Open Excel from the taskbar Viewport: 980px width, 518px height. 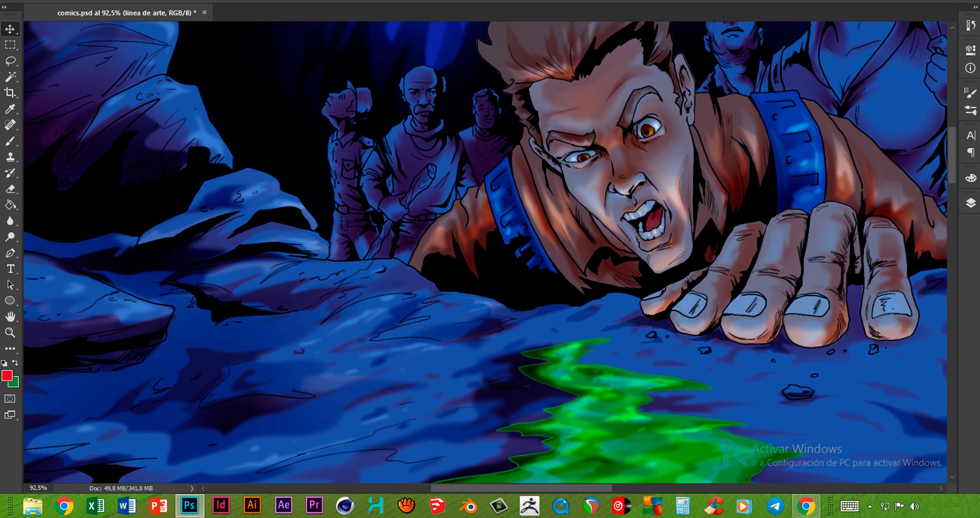point(96,506)
